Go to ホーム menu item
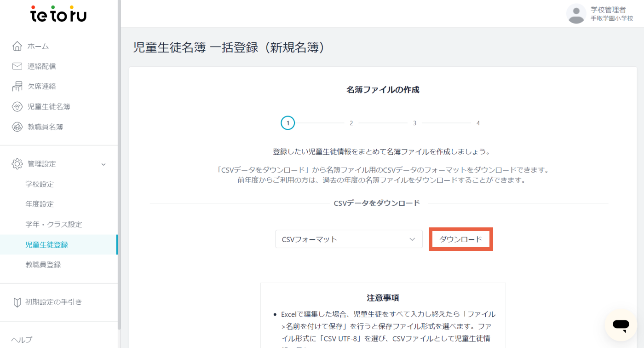The width and height of the screenshot is (644, 348). (x=38, y=46)
